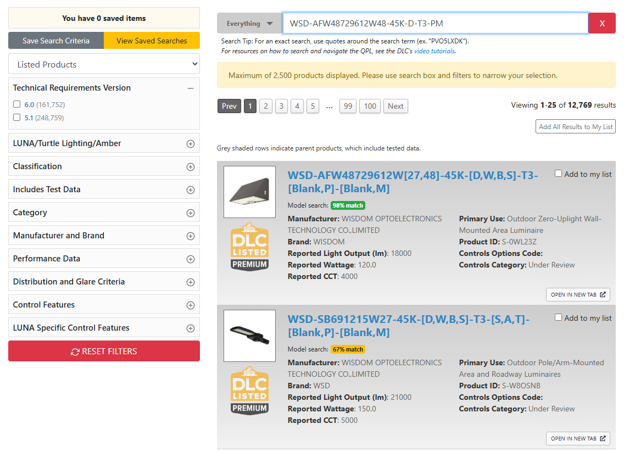Click the 6.0 version filter link
Image resolution: width=624 pixels, height=452 pixels.
(x=29, y=105)
